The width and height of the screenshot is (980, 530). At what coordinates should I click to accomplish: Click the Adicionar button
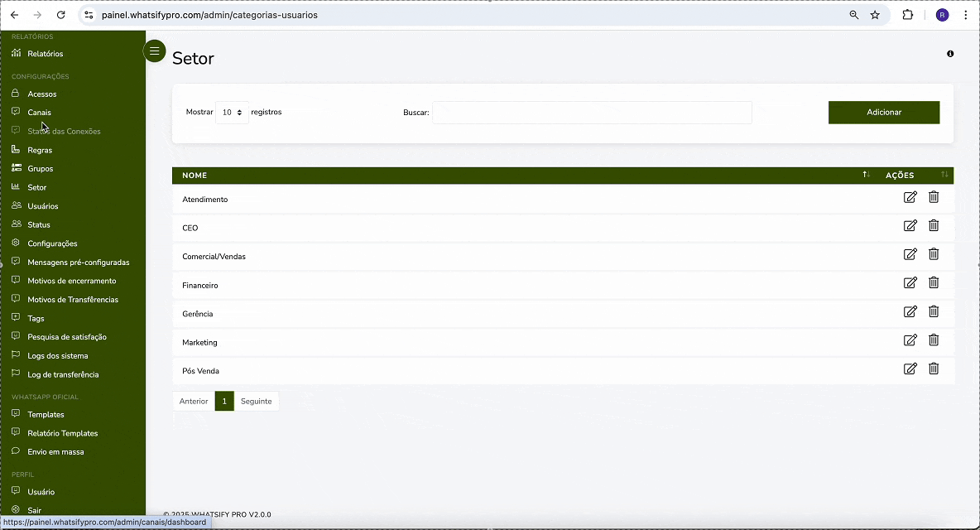[x=883, y=113]
